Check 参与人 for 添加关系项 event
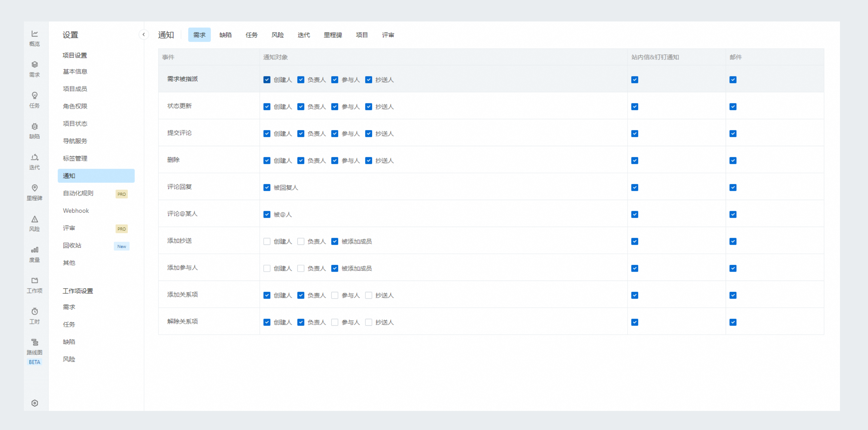Viewport: 868px width, 430px height. point(335,296)
